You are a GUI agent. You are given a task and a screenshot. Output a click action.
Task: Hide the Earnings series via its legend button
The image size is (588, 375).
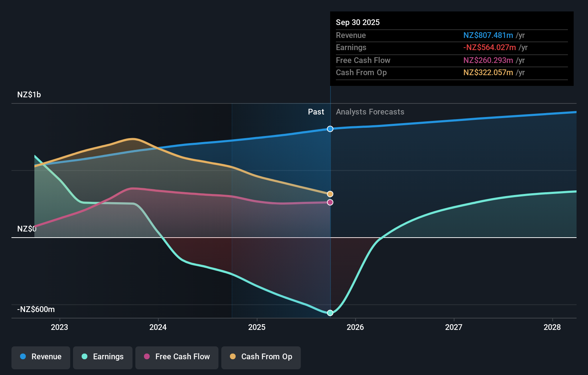(103, 357)
